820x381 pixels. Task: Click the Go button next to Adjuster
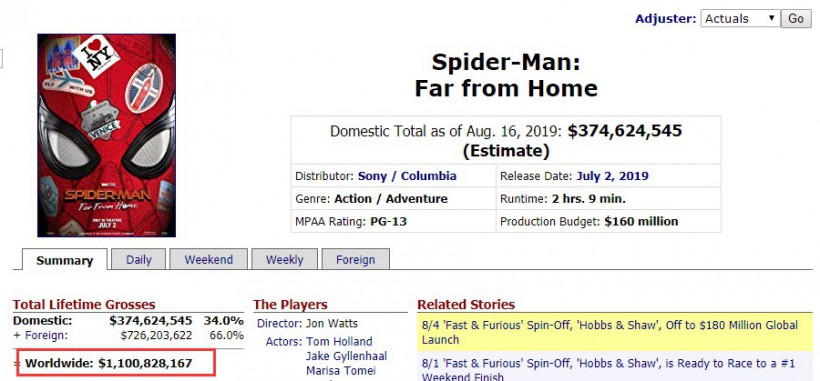[x=796, y=18]
